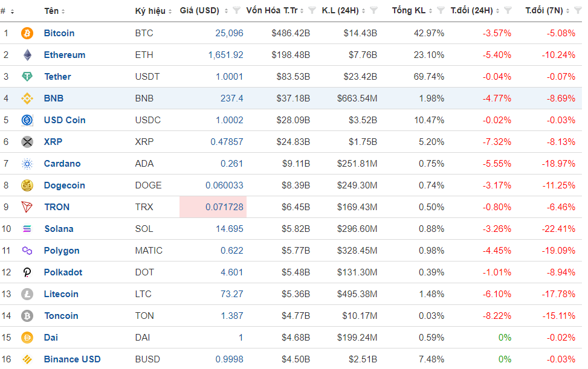Open the filter for Giá (USD) column
This screenshot has height=369, width=588.
[237, 10]
